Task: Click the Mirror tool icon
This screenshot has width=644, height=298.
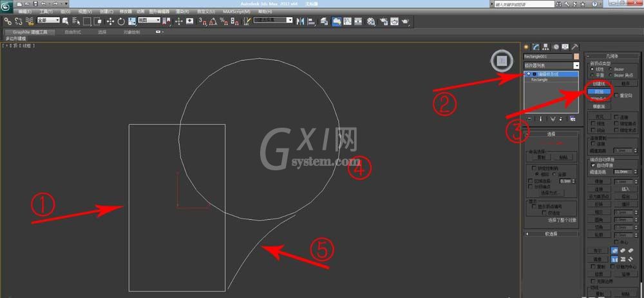Action: pos(300,21)
